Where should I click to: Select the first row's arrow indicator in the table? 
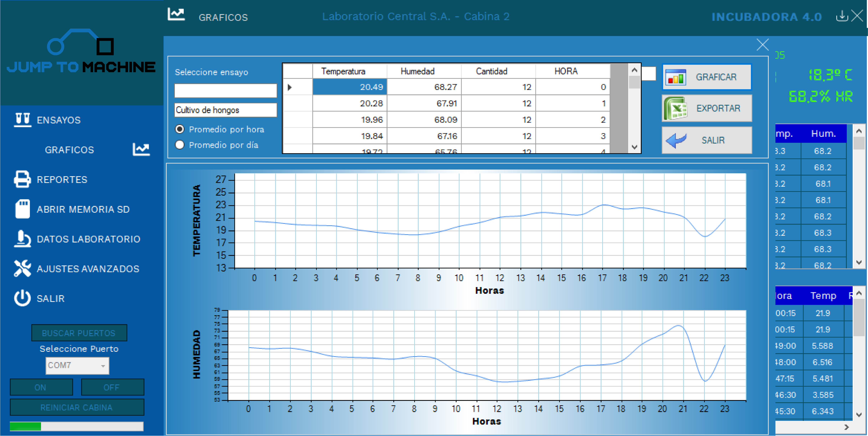(290, 87)
